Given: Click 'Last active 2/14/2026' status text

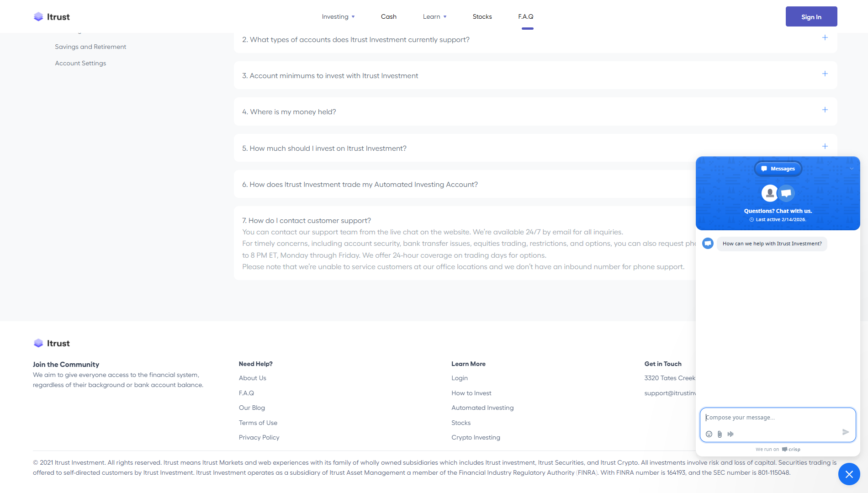Looking at the screenshot, I should (778, 219).
